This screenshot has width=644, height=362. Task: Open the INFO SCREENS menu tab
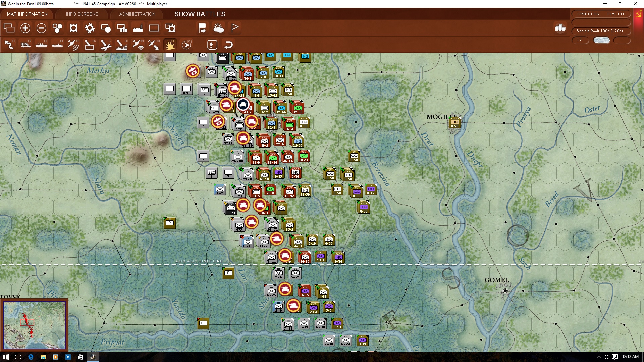[82, 14]
